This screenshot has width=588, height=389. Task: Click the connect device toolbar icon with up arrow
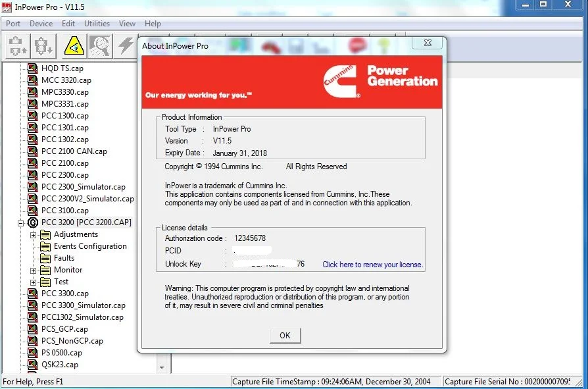(x=17, y=46)
